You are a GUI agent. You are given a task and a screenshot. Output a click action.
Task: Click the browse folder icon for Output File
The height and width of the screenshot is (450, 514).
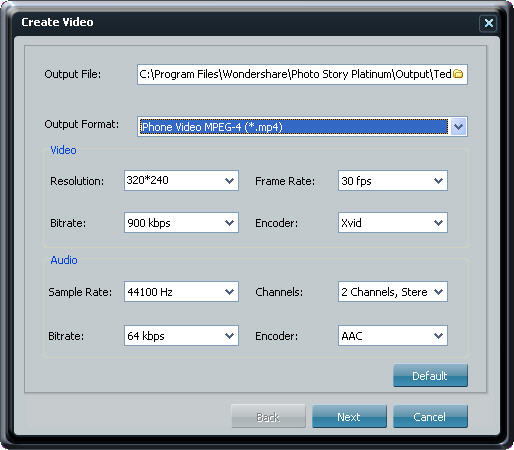pyautogui.click(x=458, y=74)
